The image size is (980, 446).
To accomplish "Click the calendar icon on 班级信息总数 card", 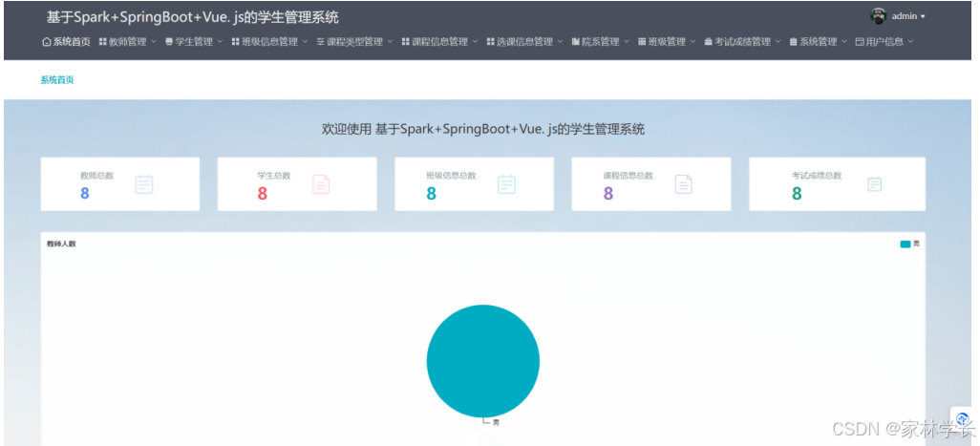I will [x=506, y=184].
